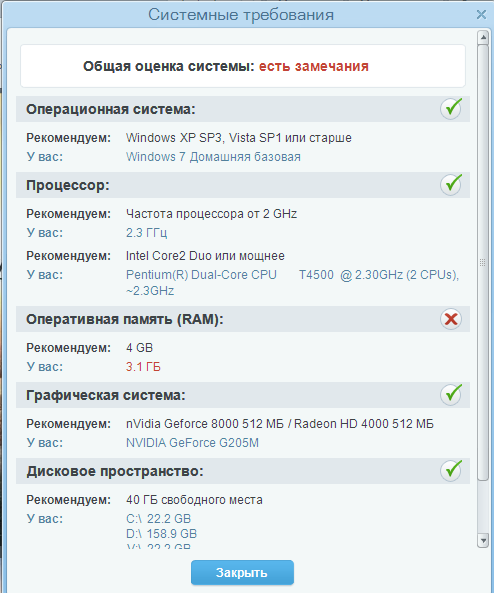
Task: Click the vertical scrollbar thumb
Action: [483, 262]
